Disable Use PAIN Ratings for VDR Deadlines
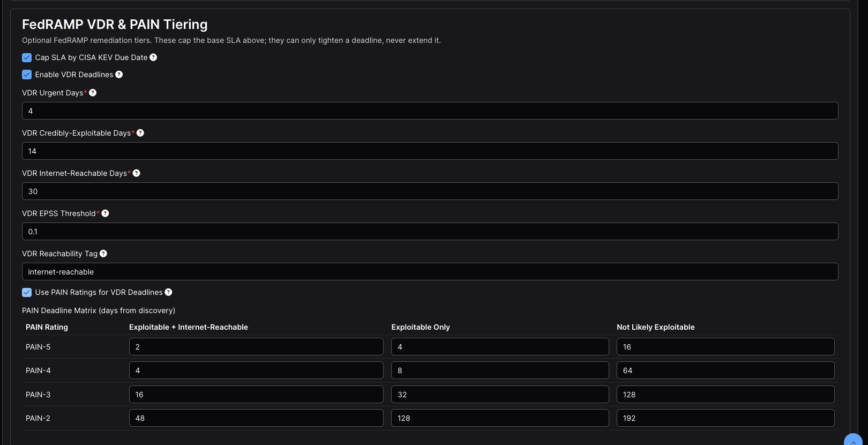The height and width of the screenshot is (445, 868). click(27, 292)
